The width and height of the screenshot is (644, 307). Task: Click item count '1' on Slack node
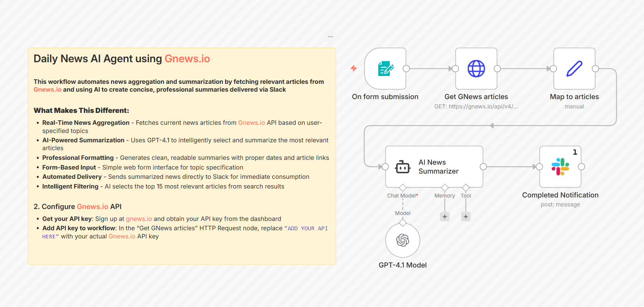575,152
